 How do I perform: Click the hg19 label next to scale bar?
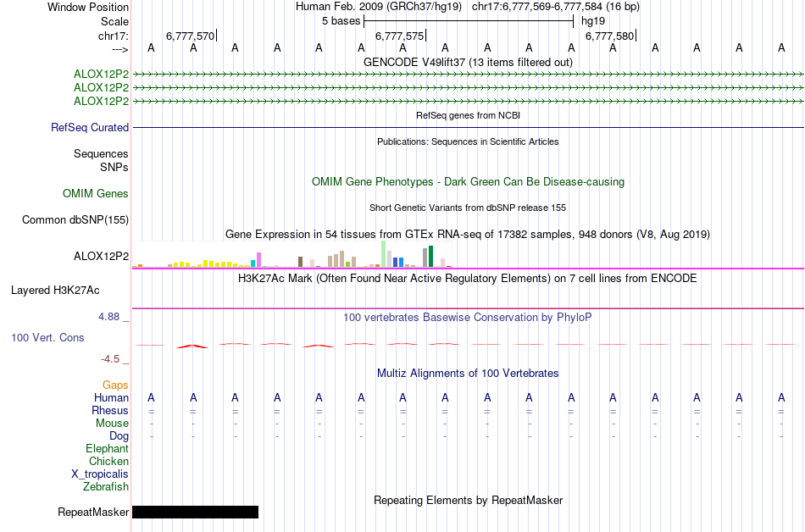coord(593,21)
